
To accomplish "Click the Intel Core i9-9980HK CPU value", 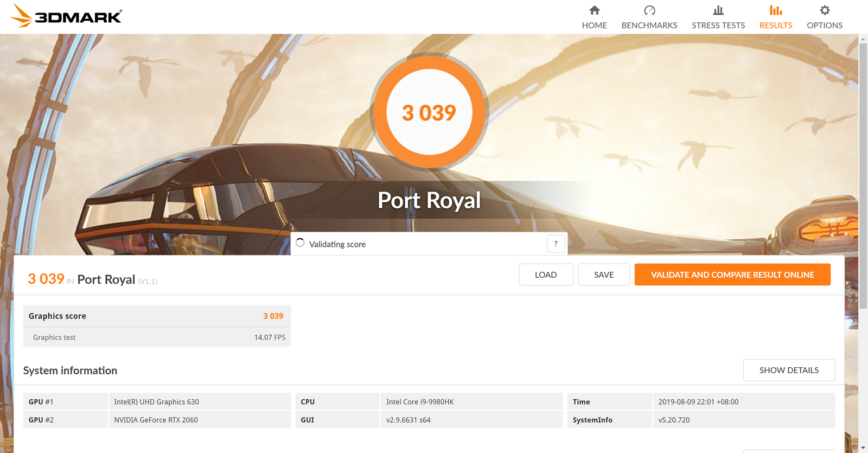I will 420,402.
